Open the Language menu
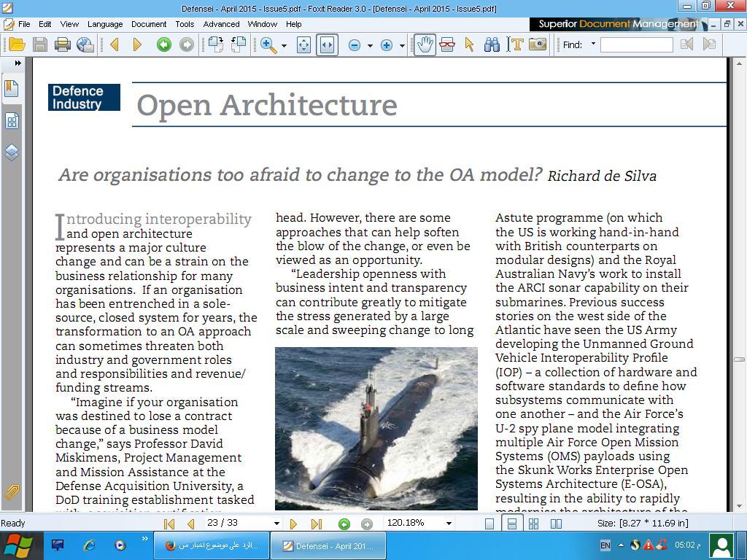Screen dimensions: 747x560 (105, 24)
